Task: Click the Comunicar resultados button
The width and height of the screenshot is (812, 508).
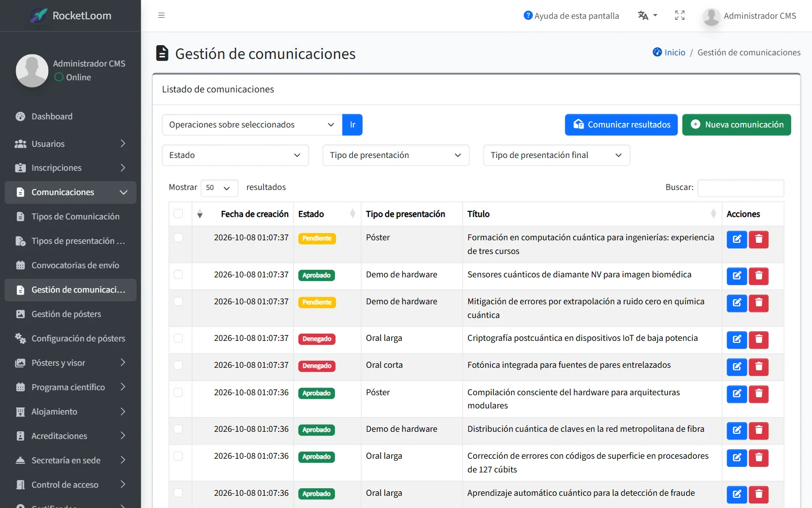Action: click(621, 124)
